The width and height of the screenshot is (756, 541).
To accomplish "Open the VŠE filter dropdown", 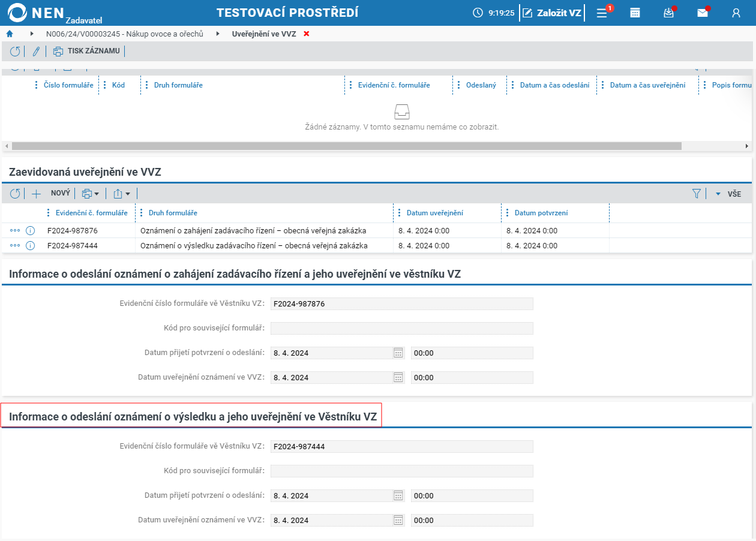I will (x=728, y=194).
